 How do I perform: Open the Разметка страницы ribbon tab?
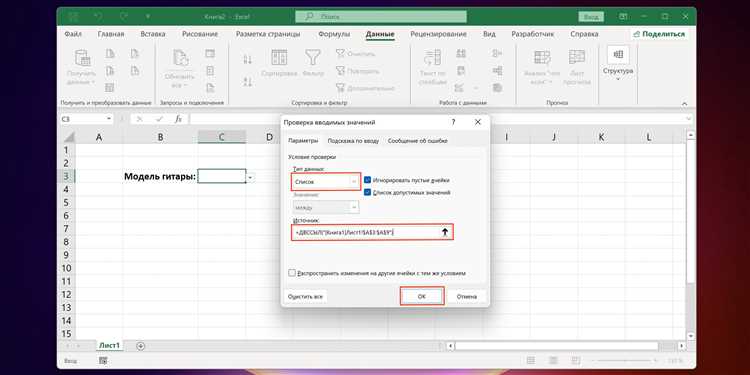268,34
